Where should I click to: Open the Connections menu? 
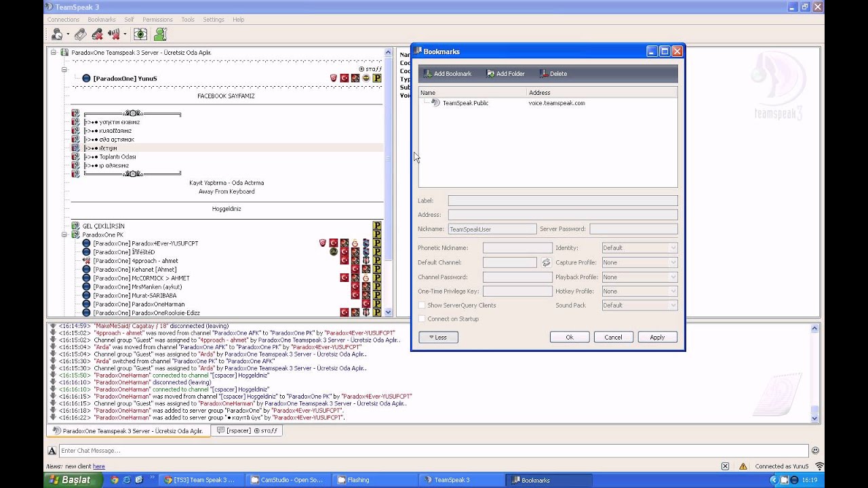pyautogui.click(x=63, y=20)
